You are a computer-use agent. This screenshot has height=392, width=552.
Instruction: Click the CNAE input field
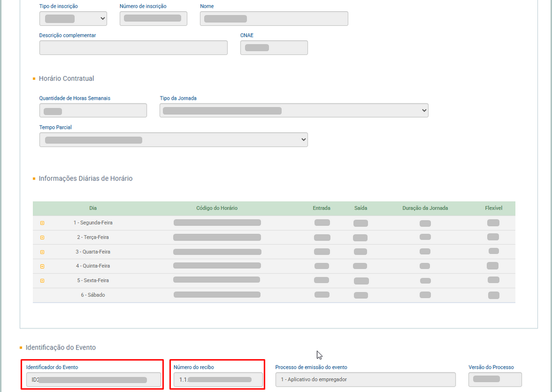pyautogui.click(x=274, y=47)
